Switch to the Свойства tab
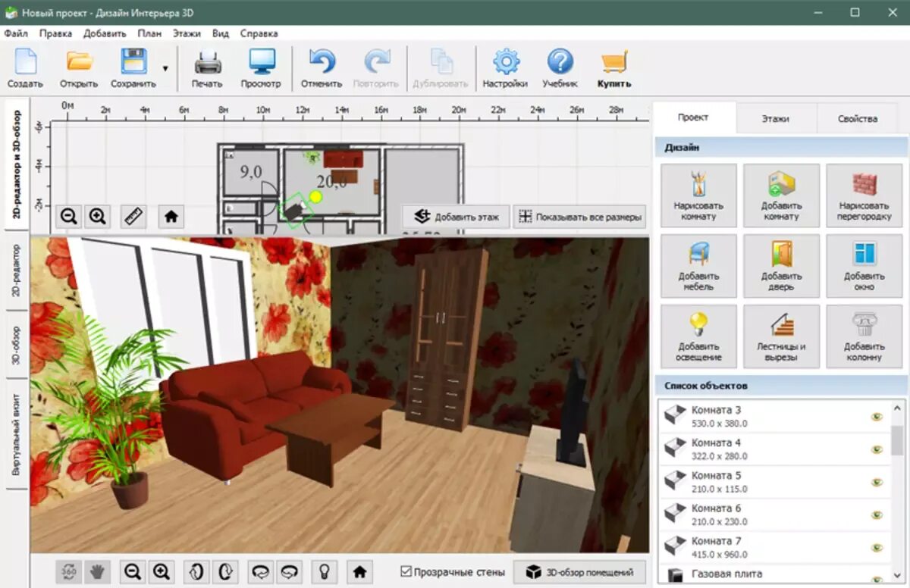Viewport: 910px width, 588px height. coord(858,118)
